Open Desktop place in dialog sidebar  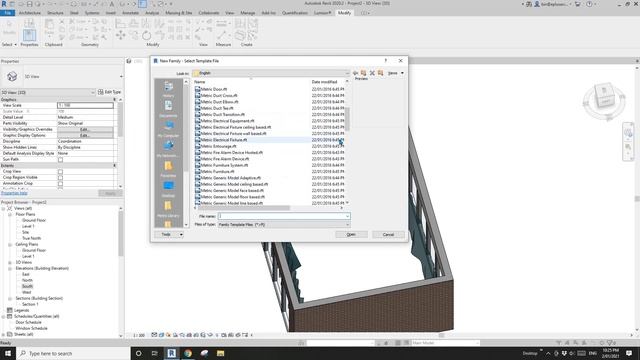168,189
